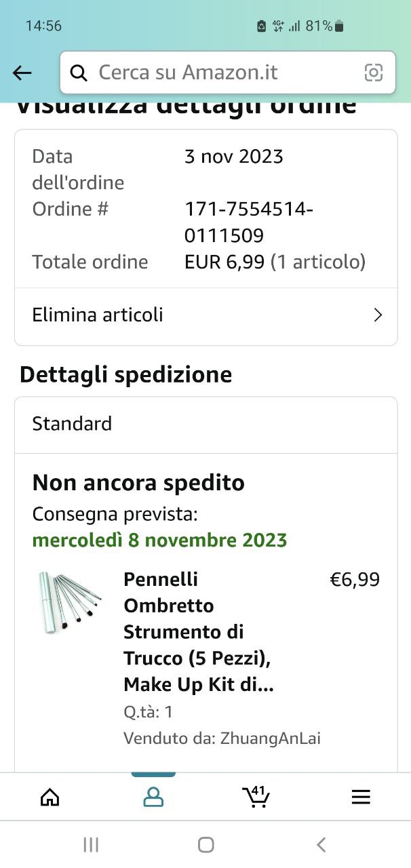
Task: Select the order number 171-7554514-0111509
Action: 249,222
